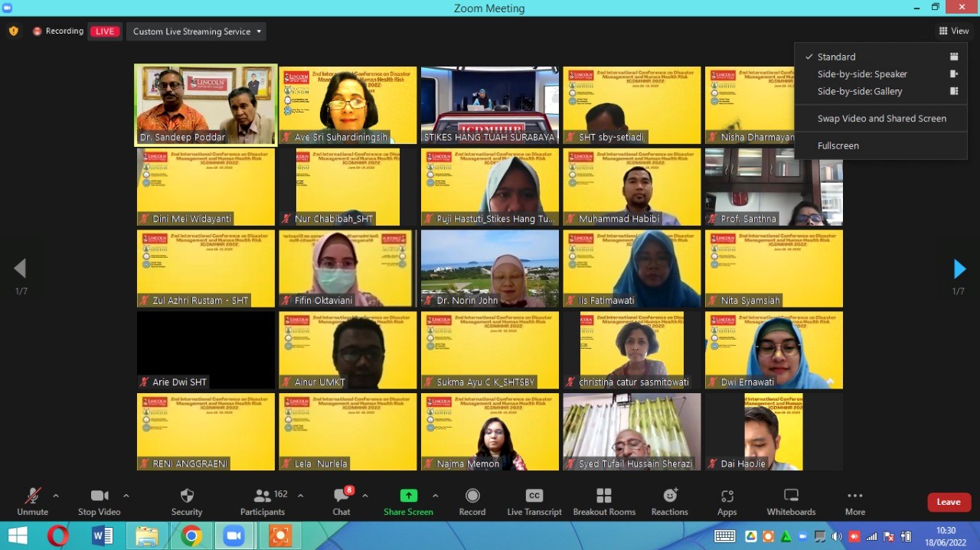The height and width of the screenshot is (550, 980).
Task: Select Dwi Ernawati's video tile
Action: click(774, 350)
